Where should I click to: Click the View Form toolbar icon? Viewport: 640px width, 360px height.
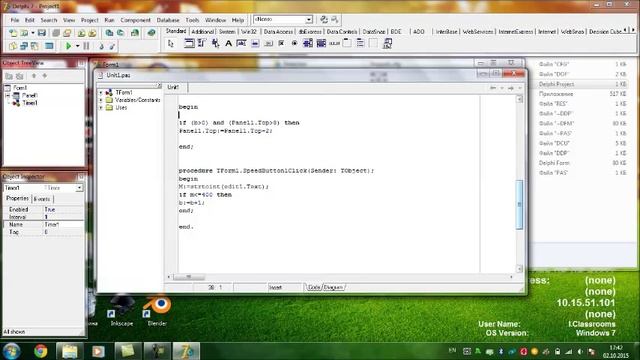click(24, 46)
